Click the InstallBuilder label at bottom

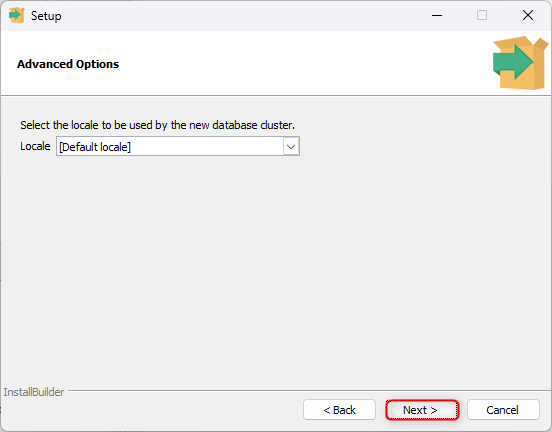pos(34,392)
